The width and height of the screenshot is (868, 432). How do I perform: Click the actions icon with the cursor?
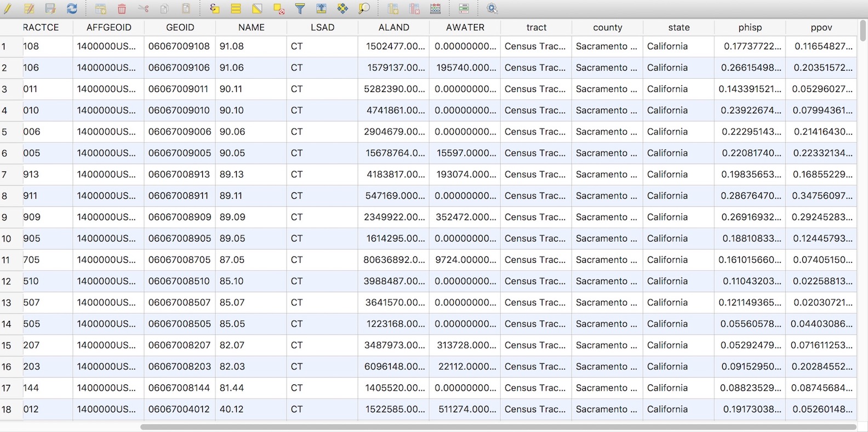coord(492,8)
